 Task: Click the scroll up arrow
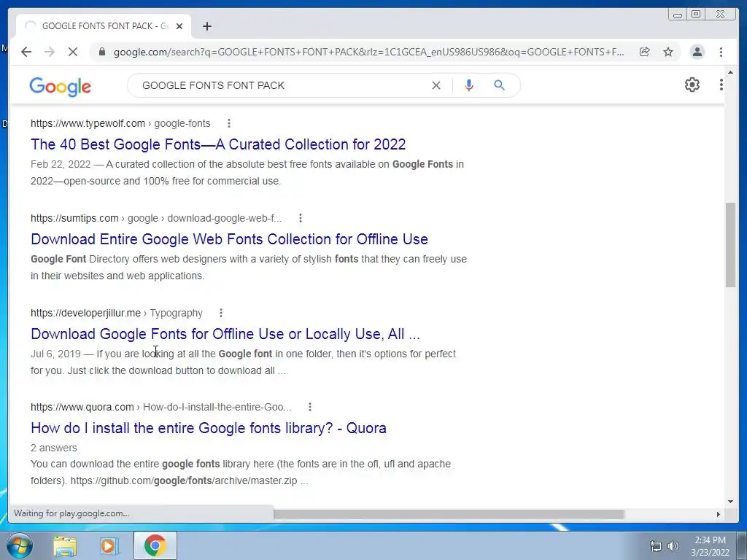[730, 73]
